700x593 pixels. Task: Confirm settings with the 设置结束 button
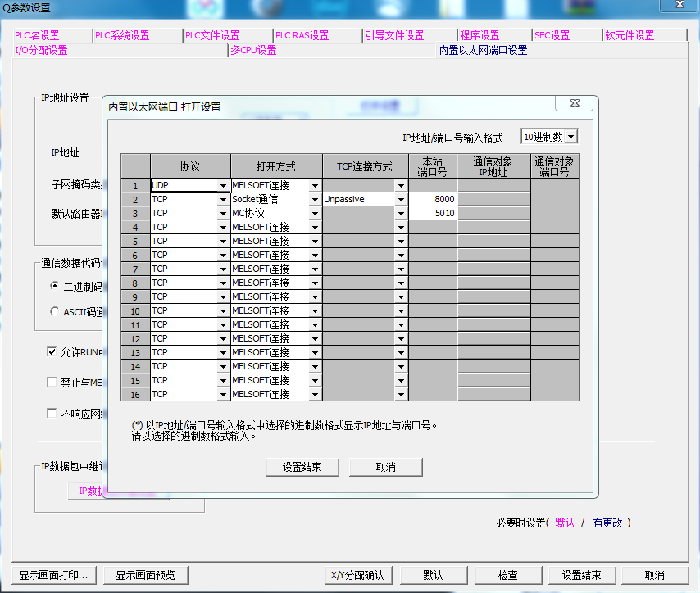pos(302,466)
